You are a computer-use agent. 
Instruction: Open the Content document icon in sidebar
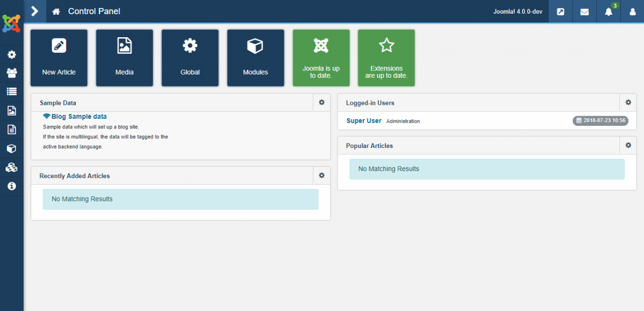point(11,129)
